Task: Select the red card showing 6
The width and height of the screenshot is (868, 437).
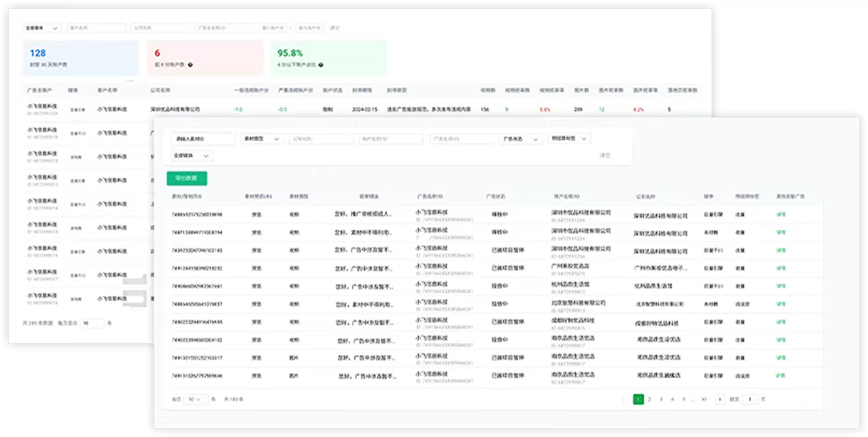Action: (x=206, y=58)
